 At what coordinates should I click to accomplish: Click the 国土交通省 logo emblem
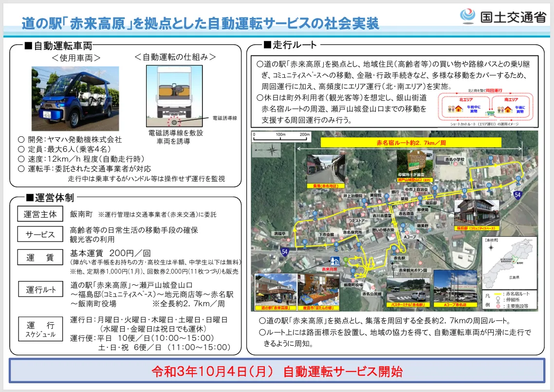coord(468,16)
